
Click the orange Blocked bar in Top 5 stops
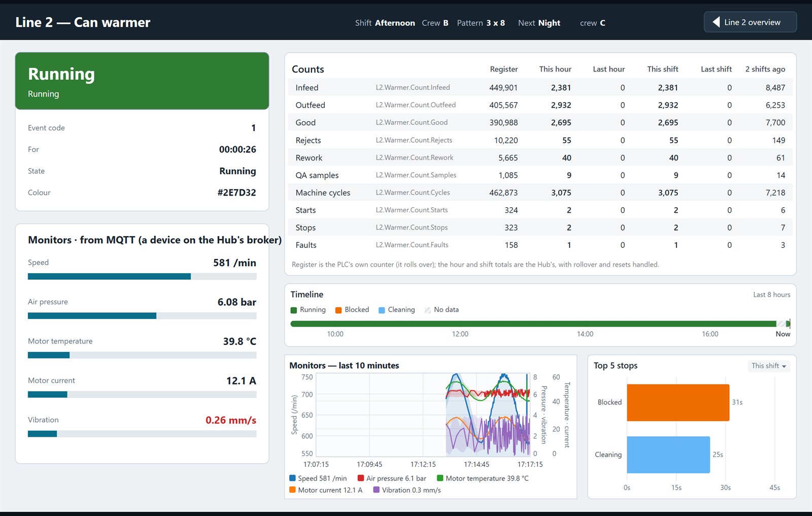pos(678,402)
